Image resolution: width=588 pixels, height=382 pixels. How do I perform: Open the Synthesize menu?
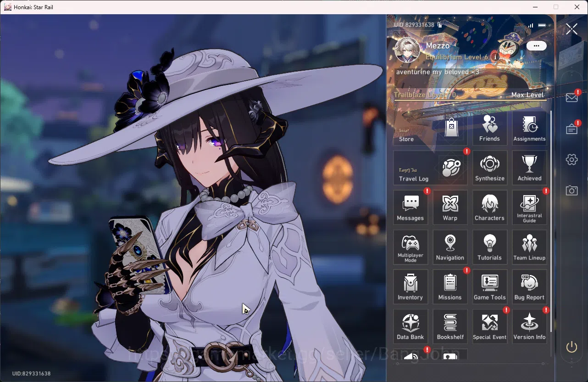coord(490,168)
